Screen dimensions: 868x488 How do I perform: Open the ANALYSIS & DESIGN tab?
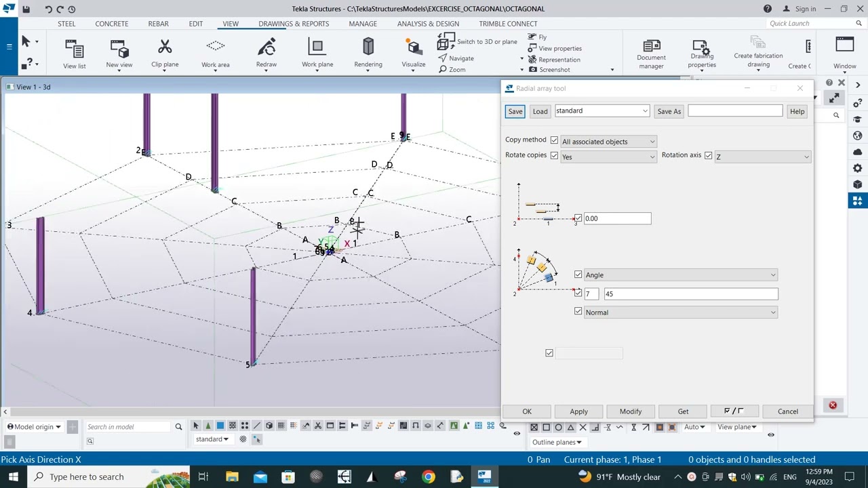[x=428, y=24]
